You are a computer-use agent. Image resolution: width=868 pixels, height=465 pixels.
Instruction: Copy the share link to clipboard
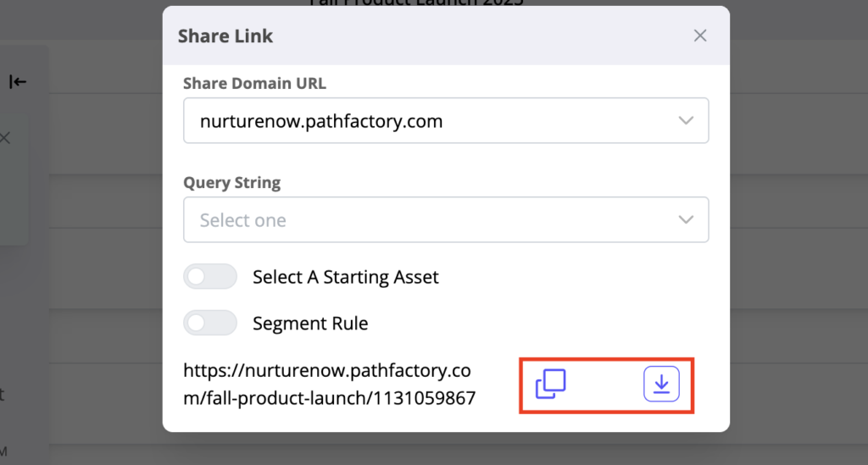click(x=550, y=385)
